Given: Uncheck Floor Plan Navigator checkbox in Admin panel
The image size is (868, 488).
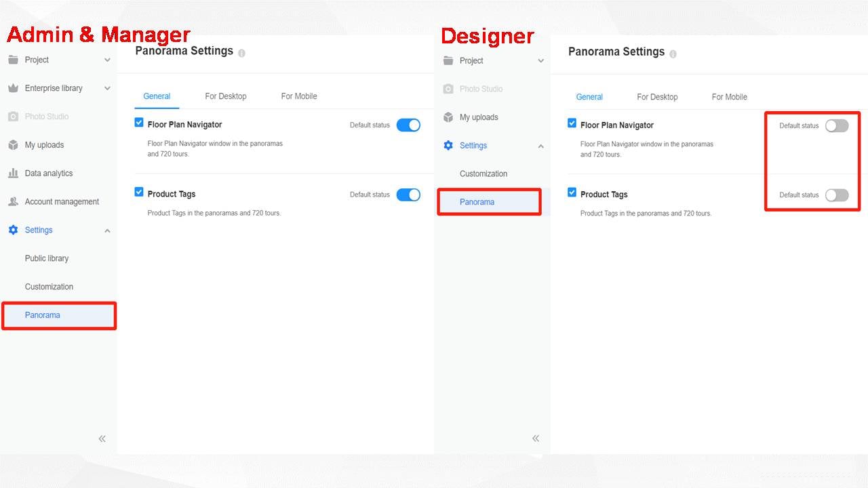Looking at the screenshot, I should coord(139,123).
